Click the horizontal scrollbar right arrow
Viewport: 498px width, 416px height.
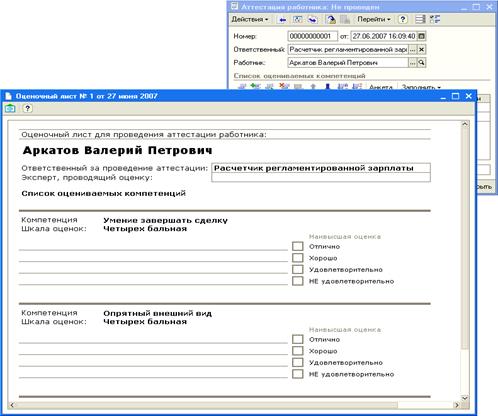tap(457, 405)
